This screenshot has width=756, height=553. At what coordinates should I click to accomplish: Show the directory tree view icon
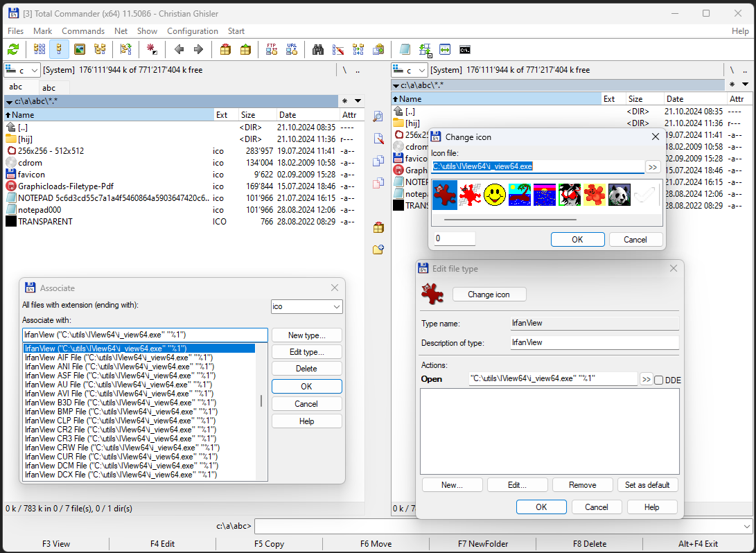pyautogui.click(x=100, y=49)
